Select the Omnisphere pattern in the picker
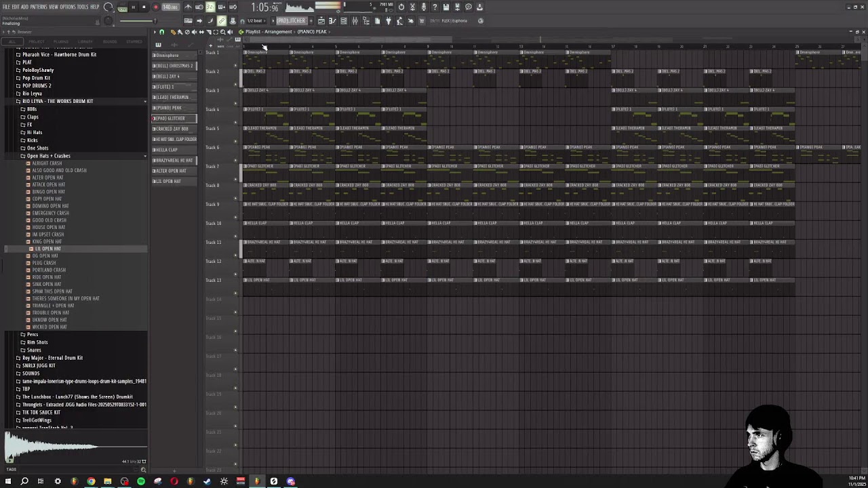 (x=174, y=56)
